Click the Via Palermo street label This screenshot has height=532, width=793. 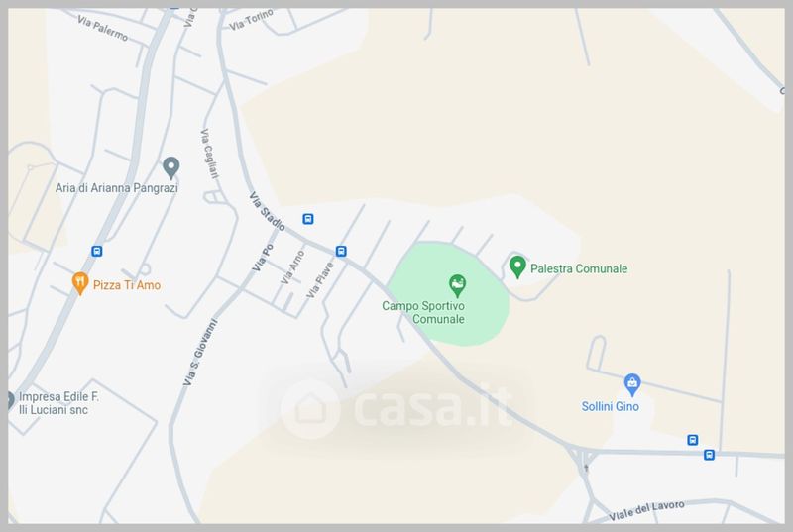pos(103,28)
